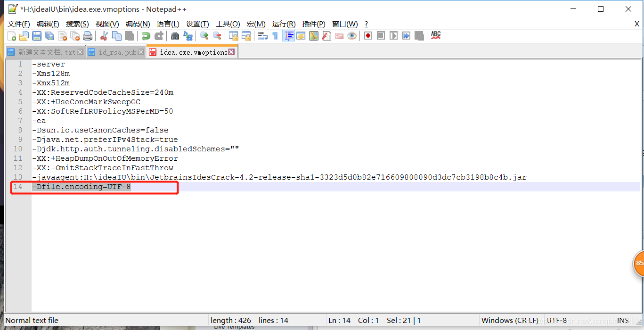This screenshot has height=330, width=644.
Task: Start macro recording with the red dot
Action: pos(368,36)
